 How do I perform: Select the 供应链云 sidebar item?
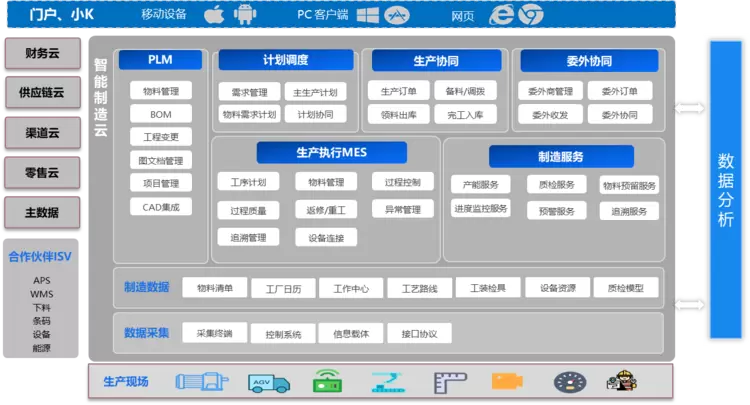42,93
